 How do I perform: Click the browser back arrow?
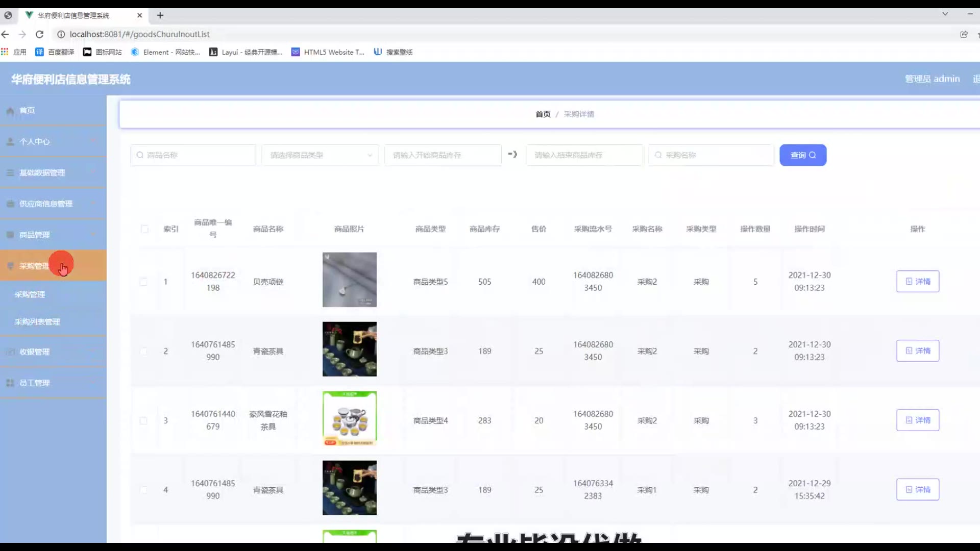tap(5, 34)
